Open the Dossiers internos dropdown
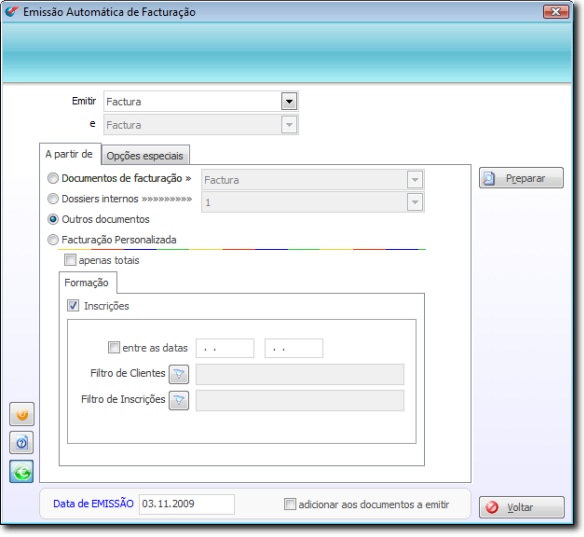Image resolution: width=584 pixels, height=537 pixels. [415, 202]
